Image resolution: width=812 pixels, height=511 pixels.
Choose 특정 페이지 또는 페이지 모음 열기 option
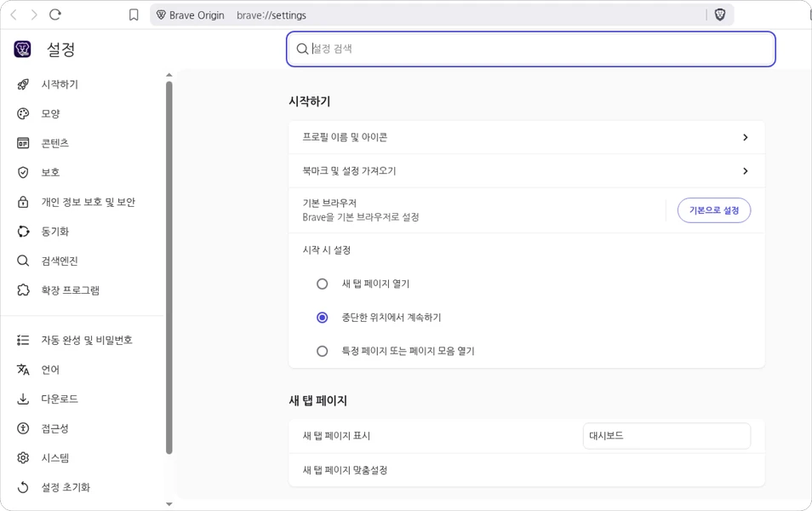coord(322,351)
